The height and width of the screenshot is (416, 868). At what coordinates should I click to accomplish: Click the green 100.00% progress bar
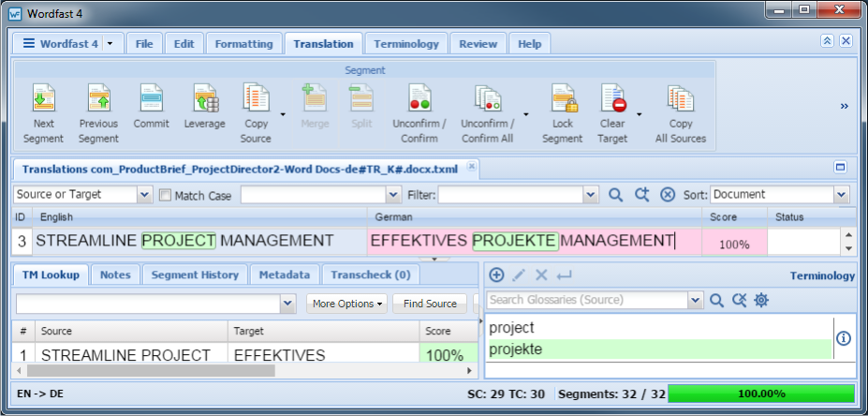[x=761, y=394]
